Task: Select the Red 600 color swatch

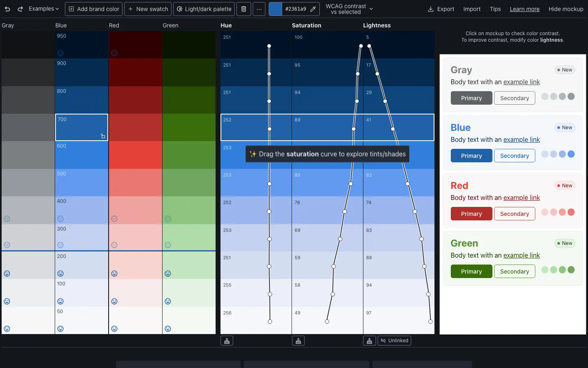Action: pos(135,155)
